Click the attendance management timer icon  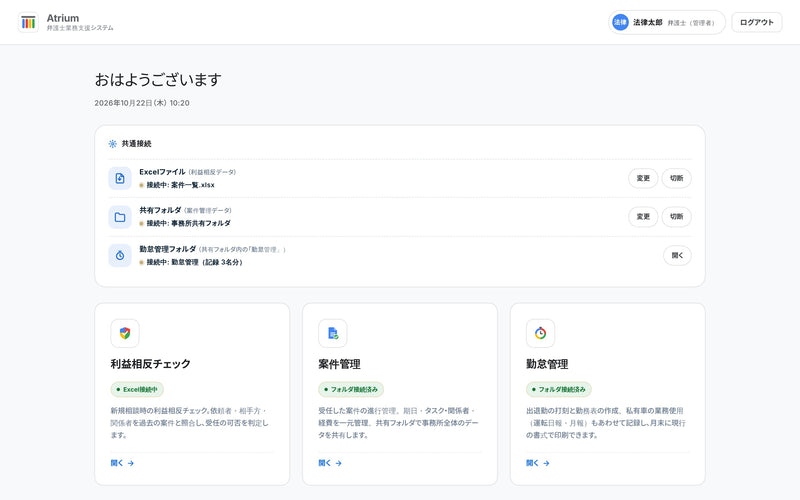(x=540, y=334)
